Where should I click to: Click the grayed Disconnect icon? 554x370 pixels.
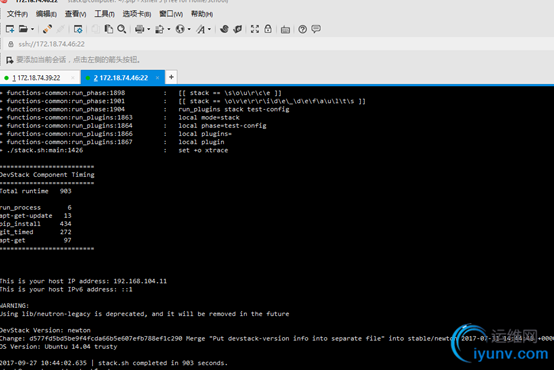tap(61, 29)
